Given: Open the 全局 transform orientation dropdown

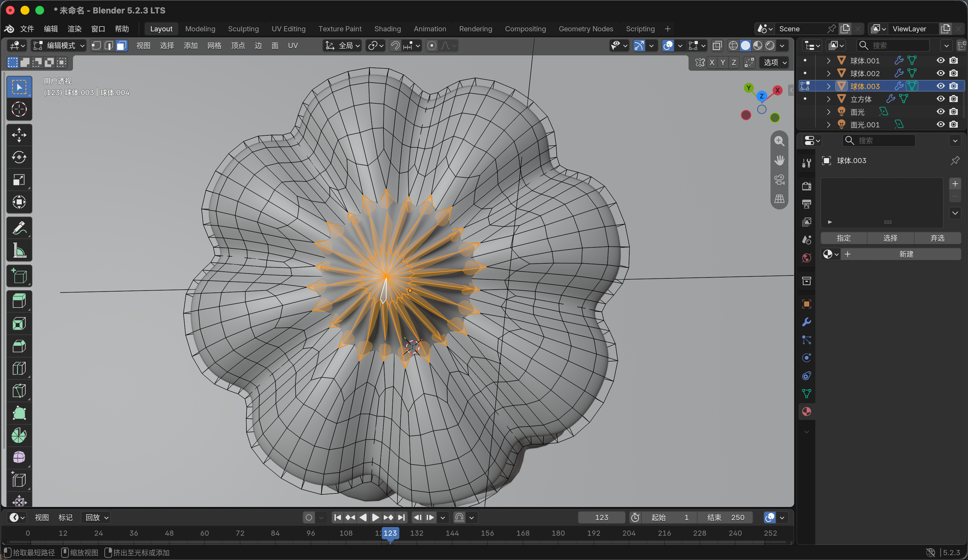Looking at the screenshot, I should [342, 46].
